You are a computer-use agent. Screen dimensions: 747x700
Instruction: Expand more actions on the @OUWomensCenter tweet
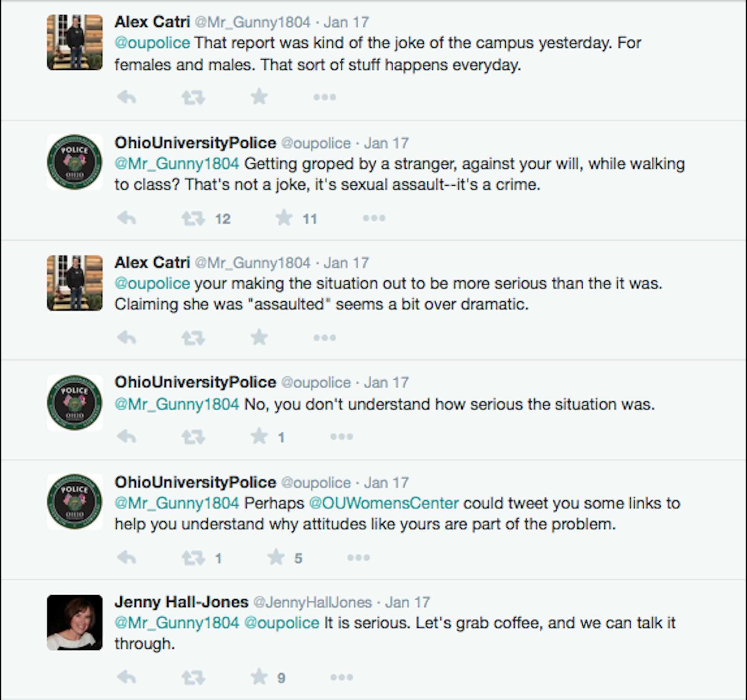[x=359, y=558]
